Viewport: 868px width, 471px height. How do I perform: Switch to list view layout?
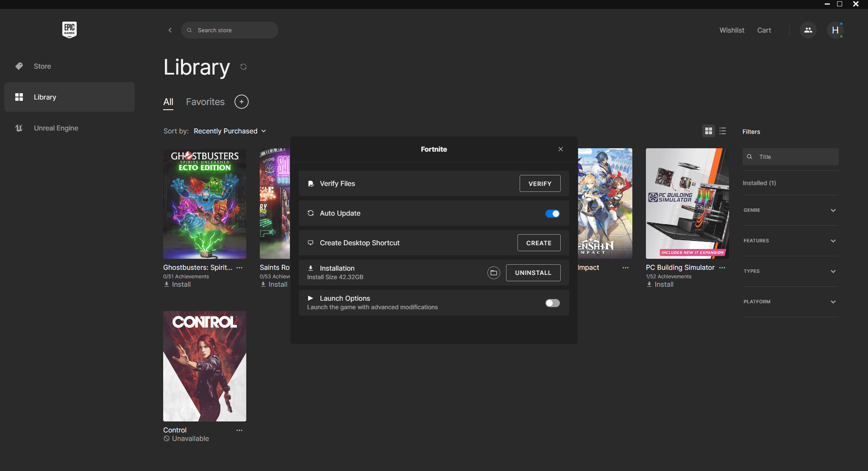pyautogui.click(x=723, y=131)
